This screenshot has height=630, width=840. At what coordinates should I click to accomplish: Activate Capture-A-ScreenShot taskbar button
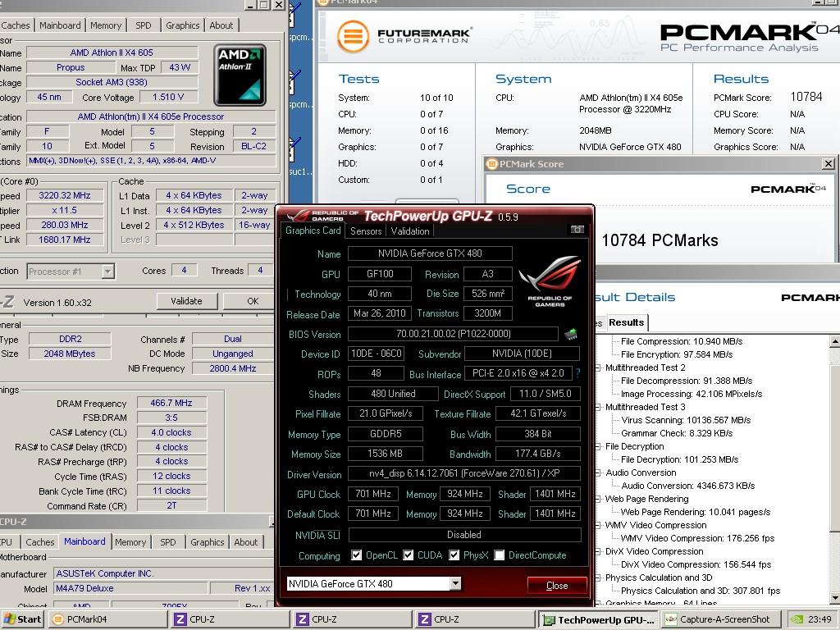720,619
